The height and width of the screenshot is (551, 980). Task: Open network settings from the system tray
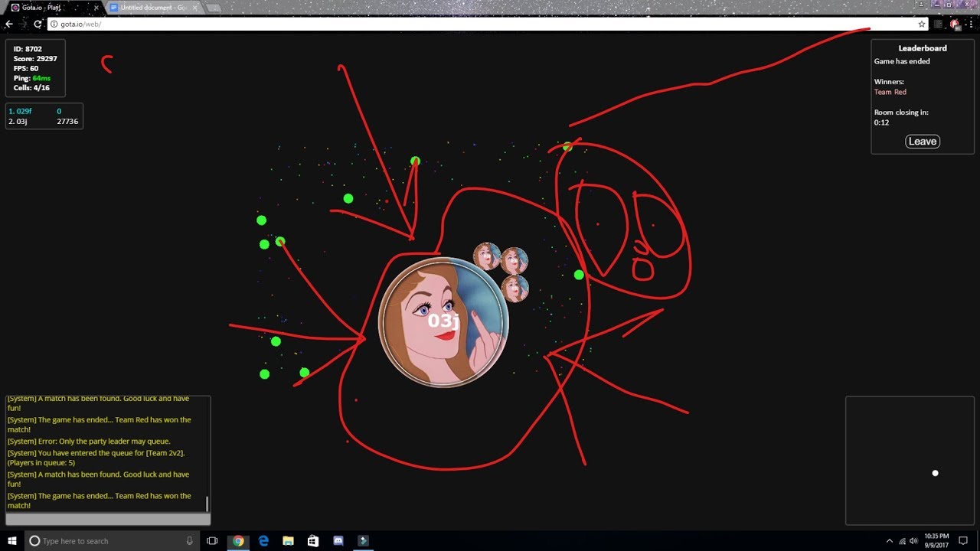(902, 541)
